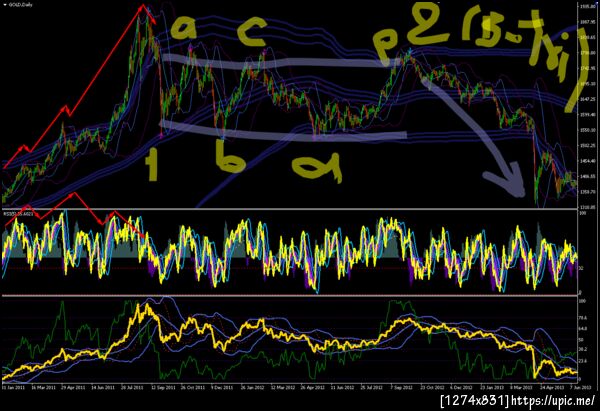The image size is (600, 411).
Task: Click the 1647.25 price level
Action: pyautogui.click(x=586, y=99)
